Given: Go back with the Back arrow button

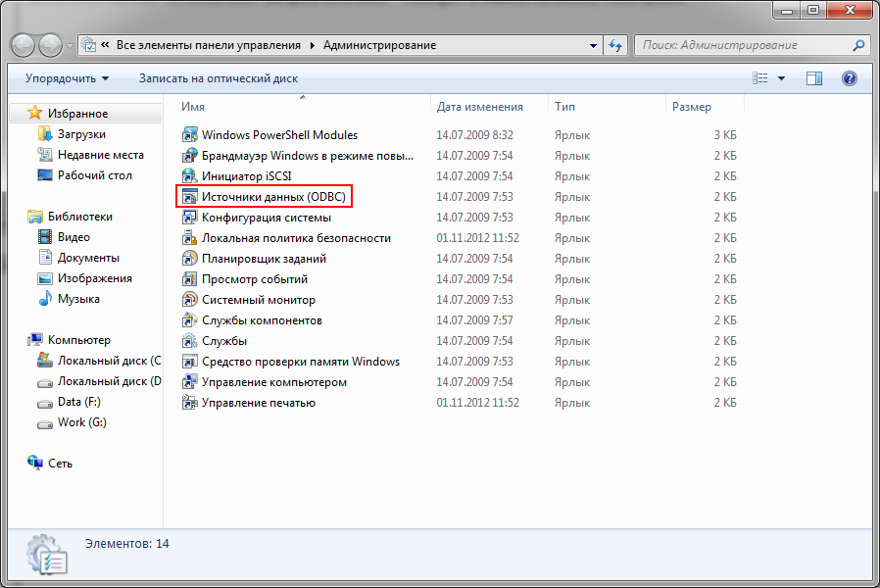Looking at the screenshot, I should [23, 45].
